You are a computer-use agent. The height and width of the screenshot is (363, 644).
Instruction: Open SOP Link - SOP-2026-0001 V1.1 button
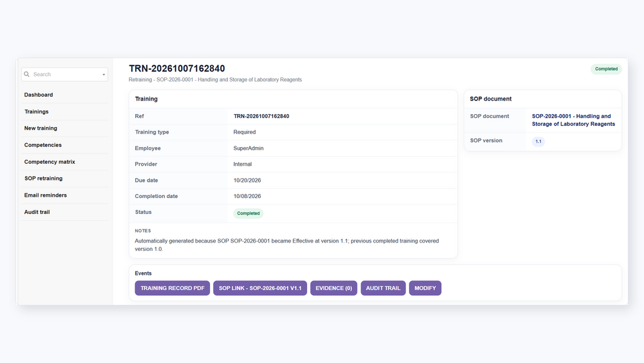260,288
